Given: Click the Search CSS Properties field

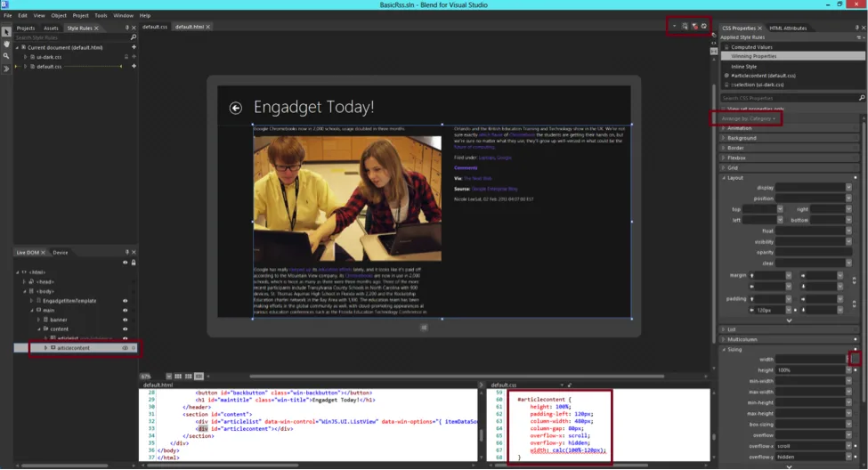Looking at the screenshot, I should [x=789, y=98].
